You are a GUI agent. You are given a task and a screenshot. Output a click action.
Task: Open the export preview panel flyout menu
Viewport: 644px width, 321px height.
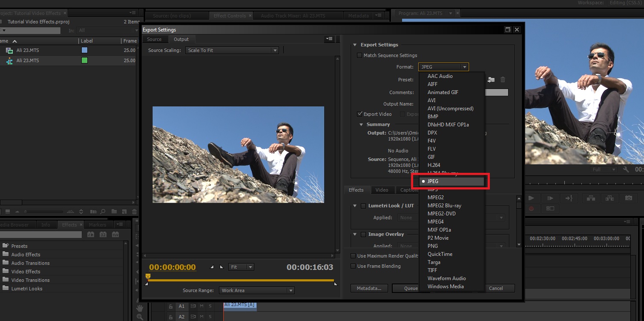tap(329, 39)
